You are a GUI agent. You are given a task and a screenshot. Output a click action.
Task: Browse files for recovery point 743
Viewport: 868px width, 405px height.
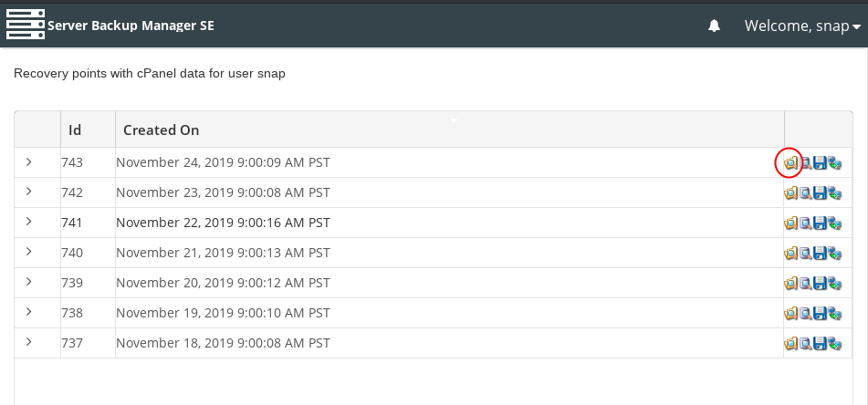[790, 163]
